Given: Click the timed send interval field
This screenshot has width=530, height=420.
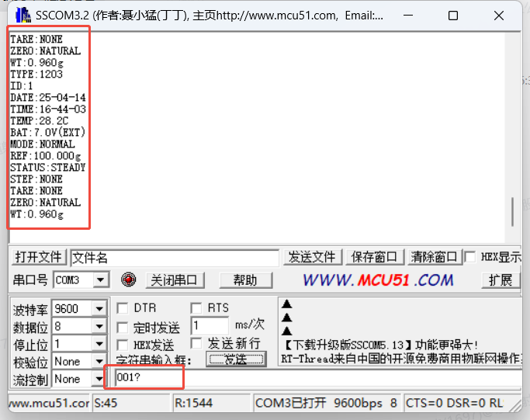Looking at the screenshot, I should 210,326.
